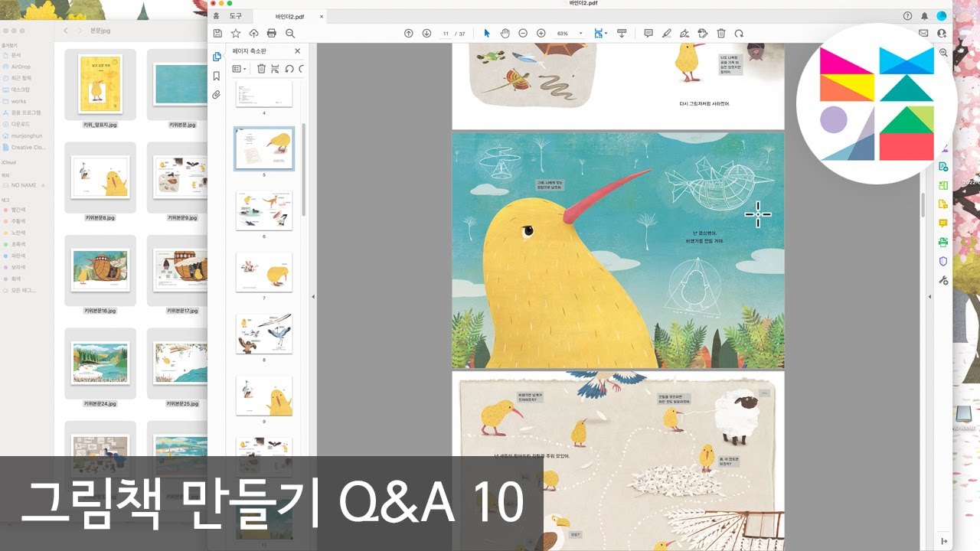Select the 초록색 tag in Finder sidebar

pyautogui.click(x=15, y=244)
